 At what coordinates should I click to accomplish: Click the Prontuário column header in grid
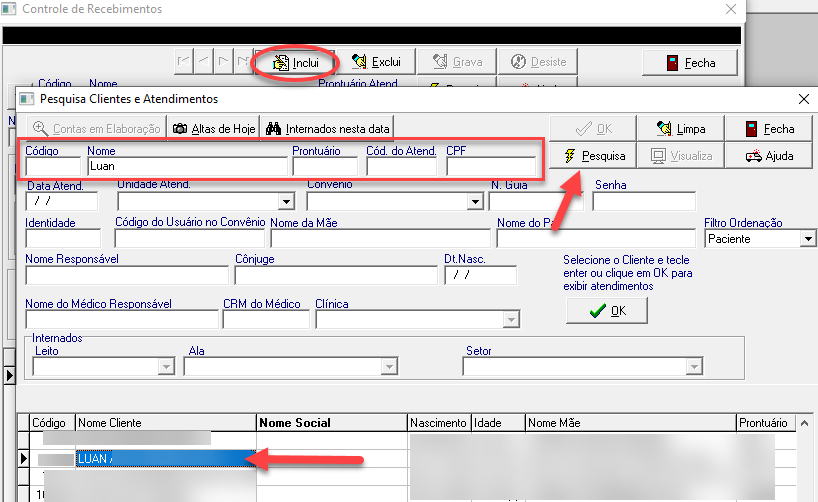point(766,423)
